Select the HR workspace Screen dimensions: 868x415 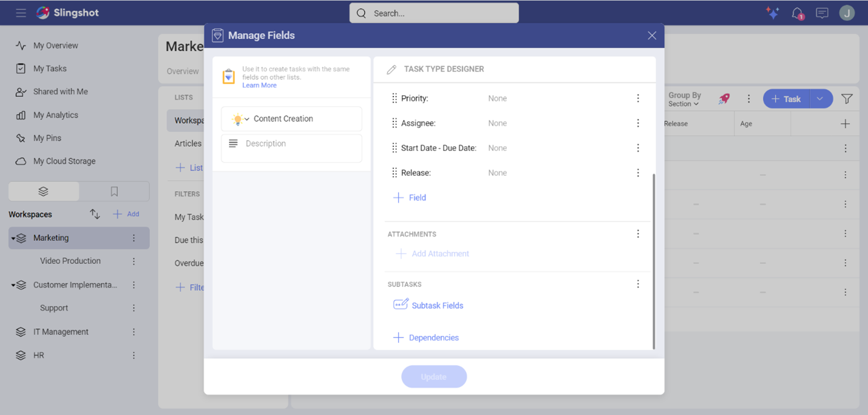[x=39, y=356]
